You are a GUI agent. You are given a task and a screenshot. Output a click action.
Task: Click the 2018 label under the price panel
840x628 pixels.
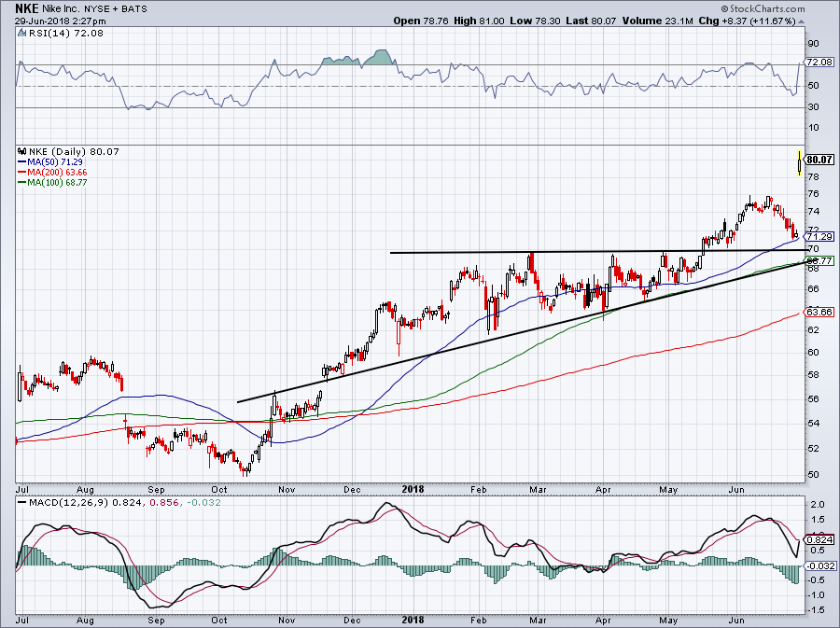pos(413,489)
